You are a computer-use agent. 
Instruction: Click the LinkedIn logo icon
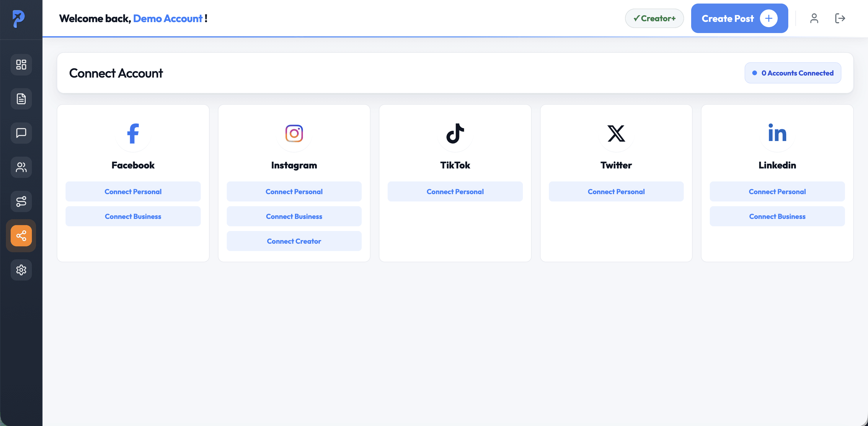[x=777, y=133]
